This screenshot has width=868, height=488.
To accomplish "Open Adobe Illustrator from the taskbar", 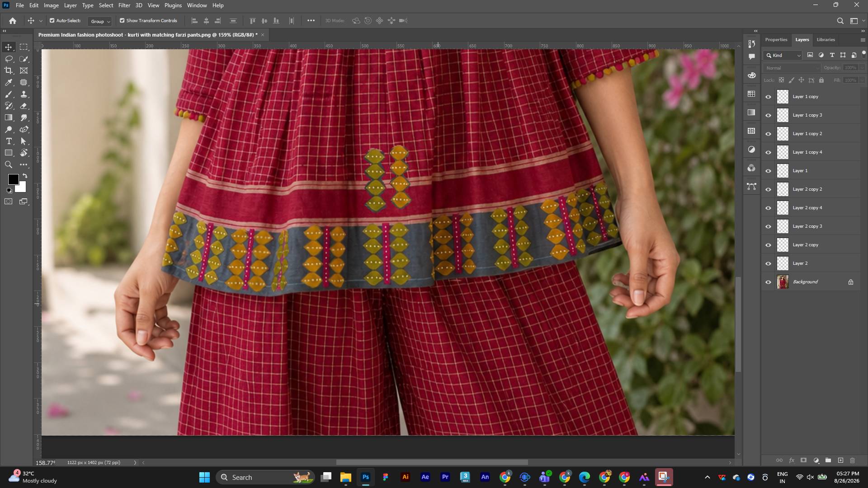I will click(405, 477).
